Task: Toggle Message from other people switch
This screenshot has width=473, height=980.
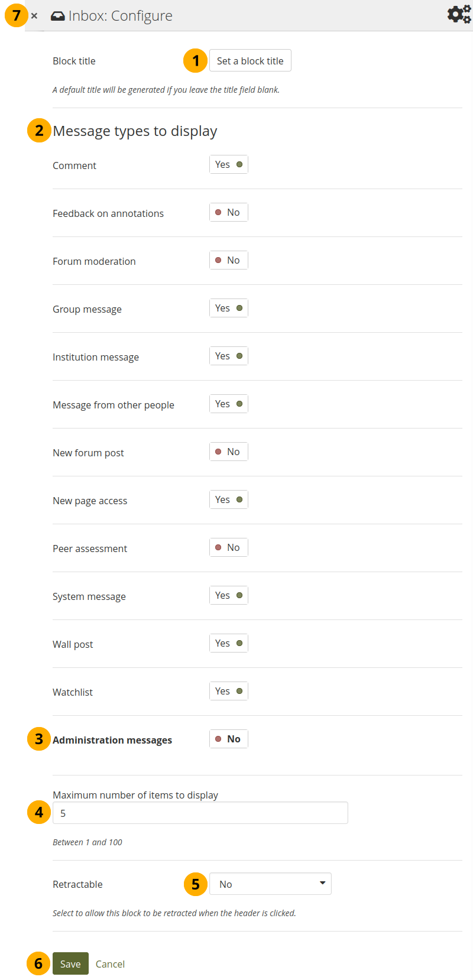Action: [x=229, y=404]
